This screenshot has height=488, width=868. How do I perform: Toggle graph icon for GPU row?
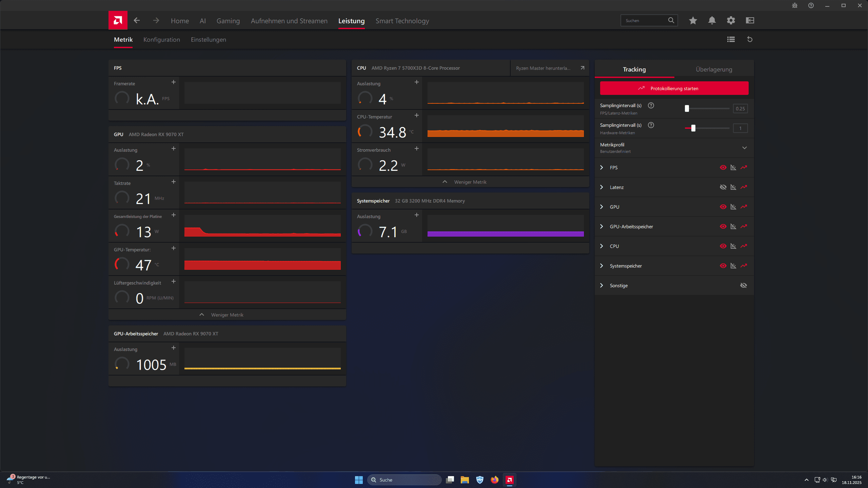[x=733, y=207]
